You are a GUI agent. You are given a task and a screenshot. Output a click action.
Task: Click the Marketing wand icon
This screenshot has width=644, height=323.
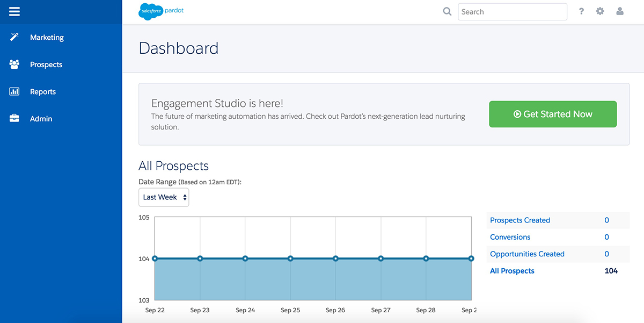(14, 37)
